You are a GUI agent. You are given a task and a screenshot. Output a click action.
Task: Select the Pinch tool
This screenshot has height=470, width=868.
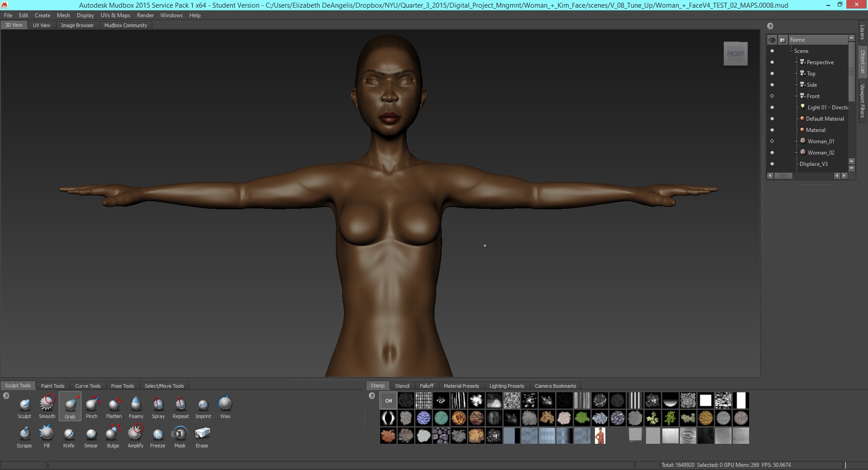92,407
